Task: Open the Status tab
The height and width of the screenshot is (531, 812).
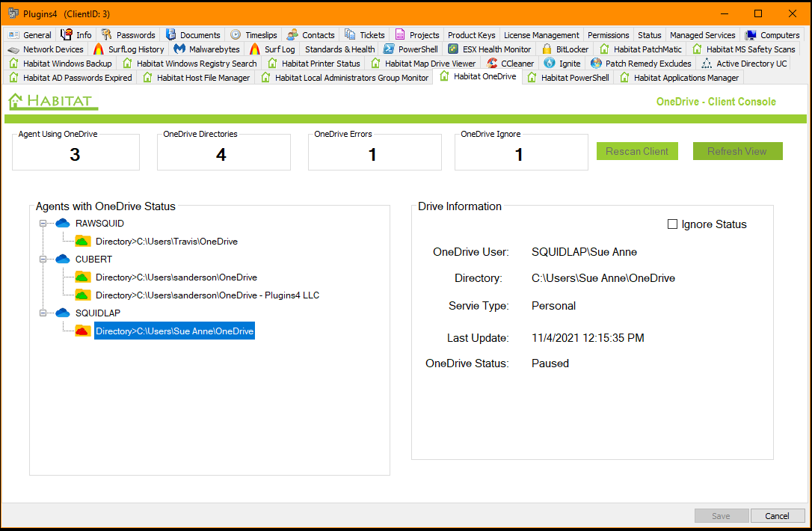Action: click(x=650, y=34)
